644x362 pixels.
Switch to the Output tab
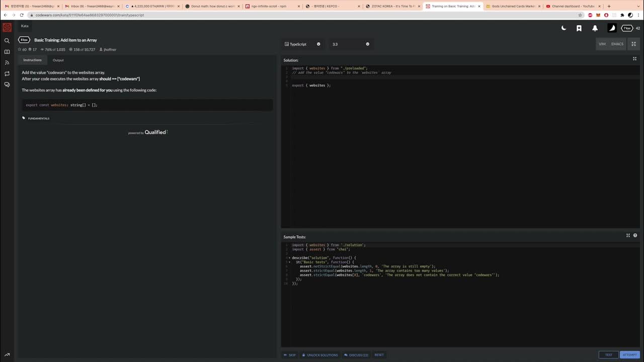coord(58,60)
